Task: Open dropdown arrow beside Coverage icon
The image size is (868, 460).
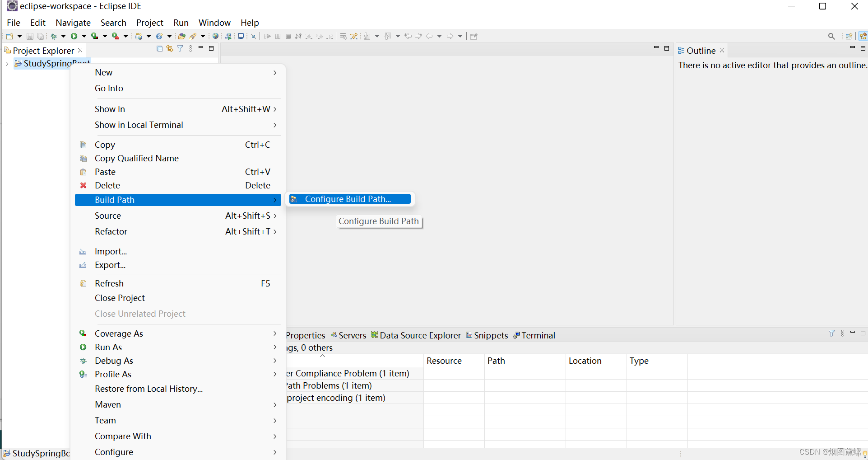Action: pyautogui.click(x=105, y=36)
